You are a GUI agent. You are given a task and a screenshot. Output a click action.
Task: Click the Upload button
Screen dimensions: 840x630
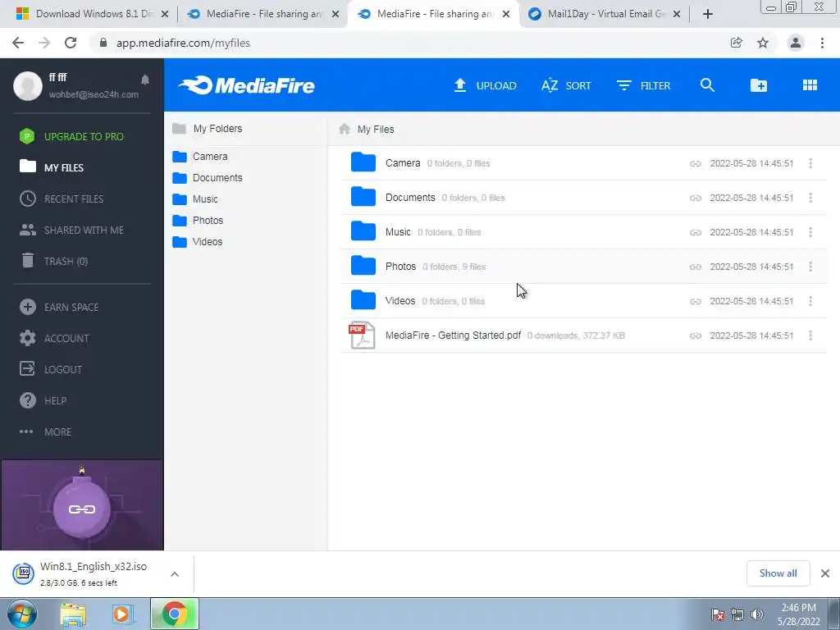485,85
